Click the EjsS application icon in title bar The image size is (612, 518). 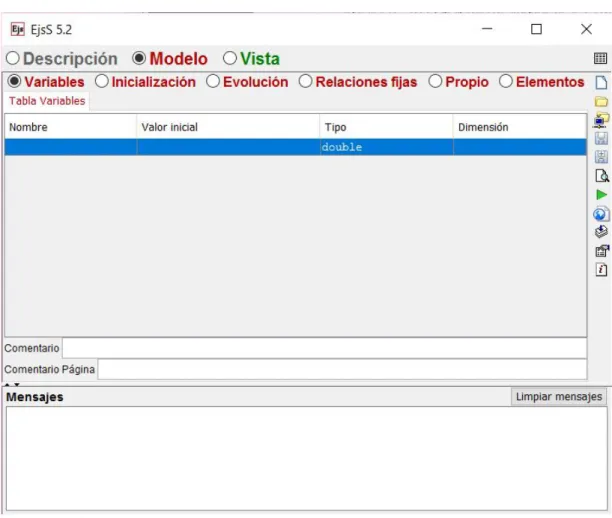(18, 29)
